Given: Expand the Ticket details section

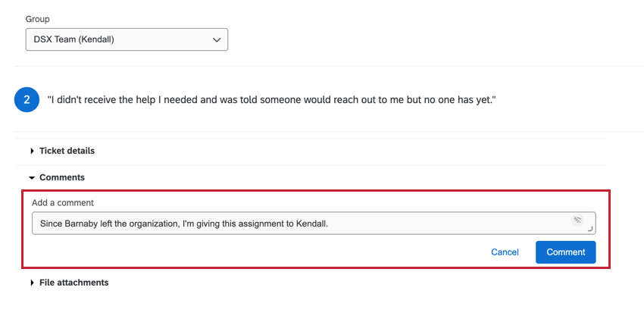Looking at the screenshot, I should pos(67,151).
